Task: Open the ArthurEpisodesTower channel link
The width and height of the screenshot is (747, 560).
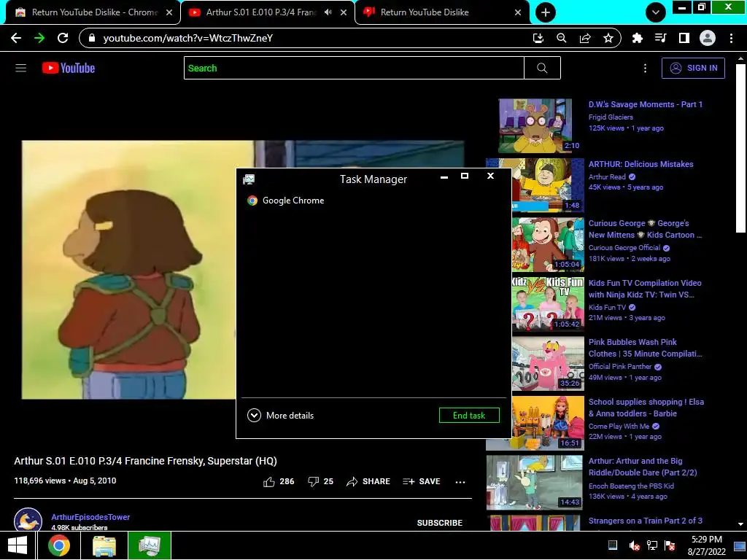Action: tap(90, 517)
